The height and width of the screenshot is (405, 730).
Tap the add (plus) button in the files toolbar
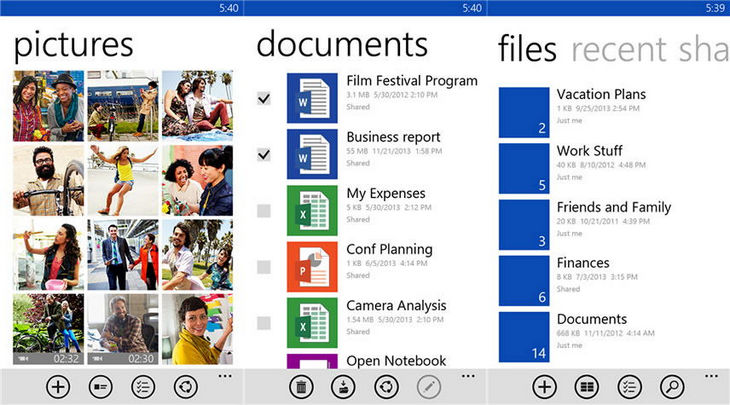[544, 386]
